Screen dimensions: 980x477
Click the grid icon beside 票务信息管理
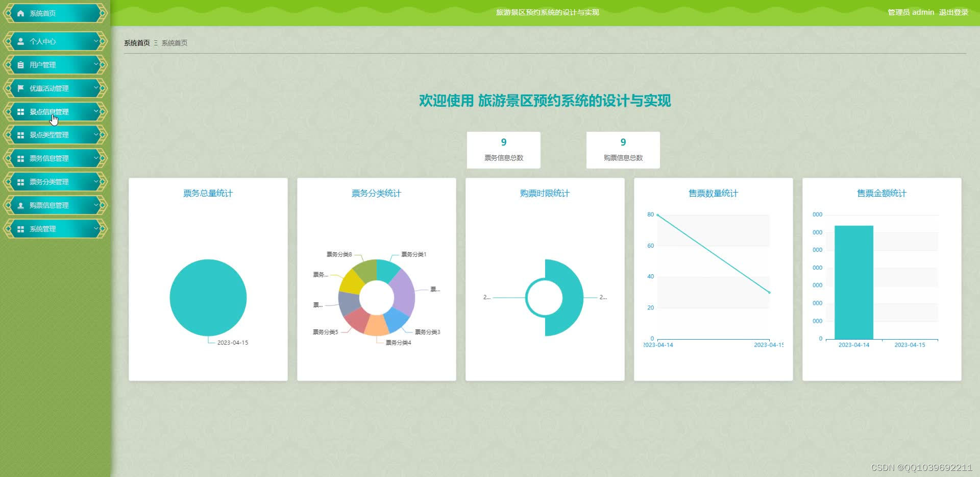click(x=20, y=159)
